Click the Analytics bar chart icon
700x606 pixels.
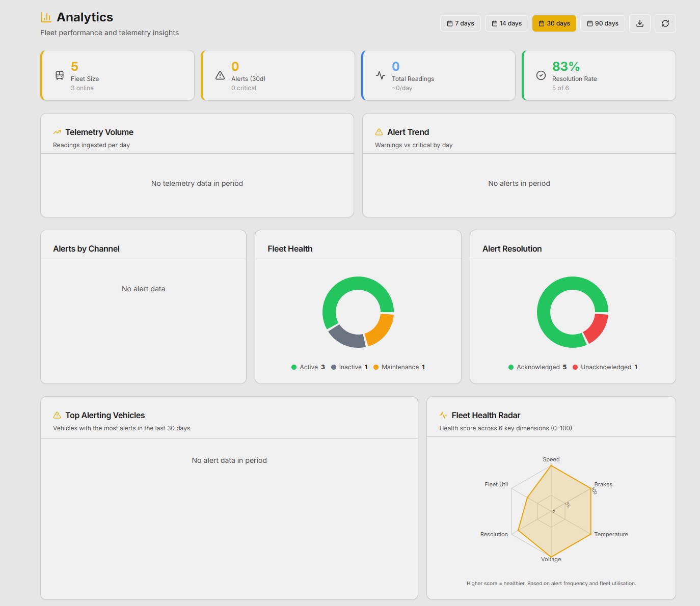point(46,17)
